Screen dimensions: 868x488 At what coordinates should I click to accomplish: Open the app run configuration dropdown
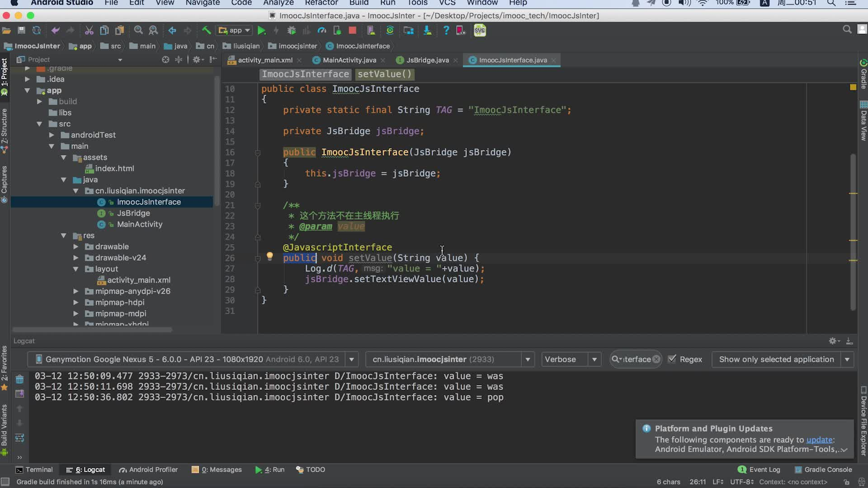pos(234,31)
